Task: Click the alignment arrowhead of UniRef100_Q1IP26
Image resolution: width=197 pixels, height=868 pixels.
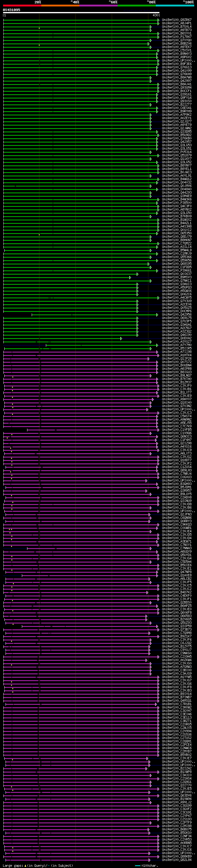Action: pyautogui.click(x=148, y=358)
